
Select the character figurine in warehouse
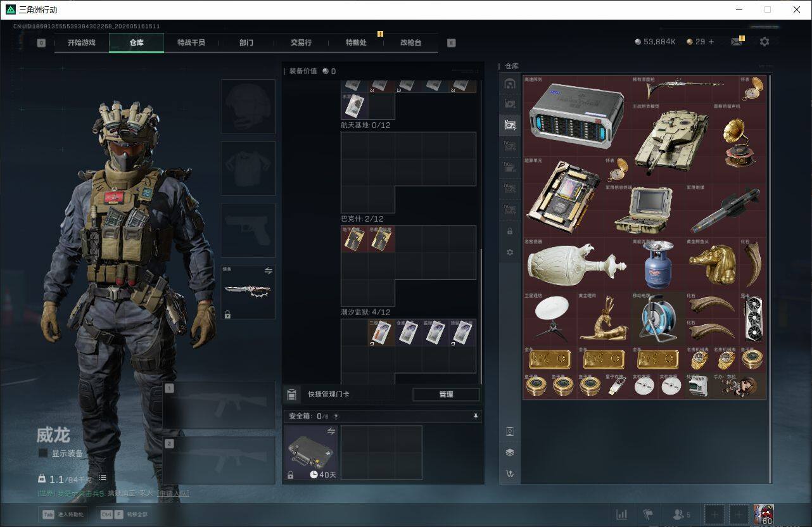click(739, 385)
